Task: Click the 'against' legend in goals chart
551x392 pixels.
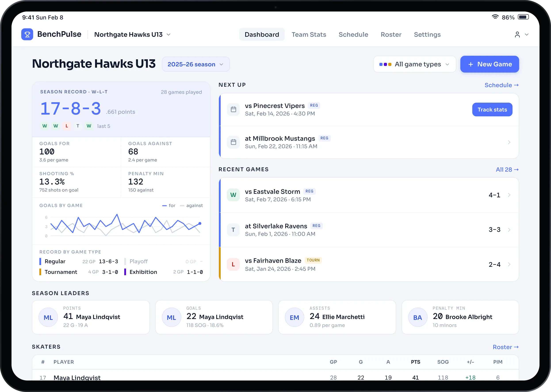Action: tap(191, 206)
